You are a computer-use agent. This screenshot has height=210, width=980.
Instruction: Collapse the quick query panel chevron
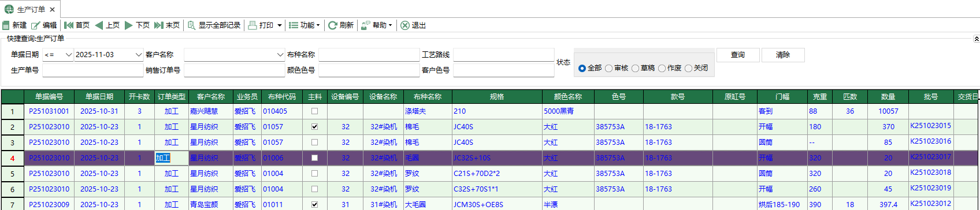click(x=976, y=39)
